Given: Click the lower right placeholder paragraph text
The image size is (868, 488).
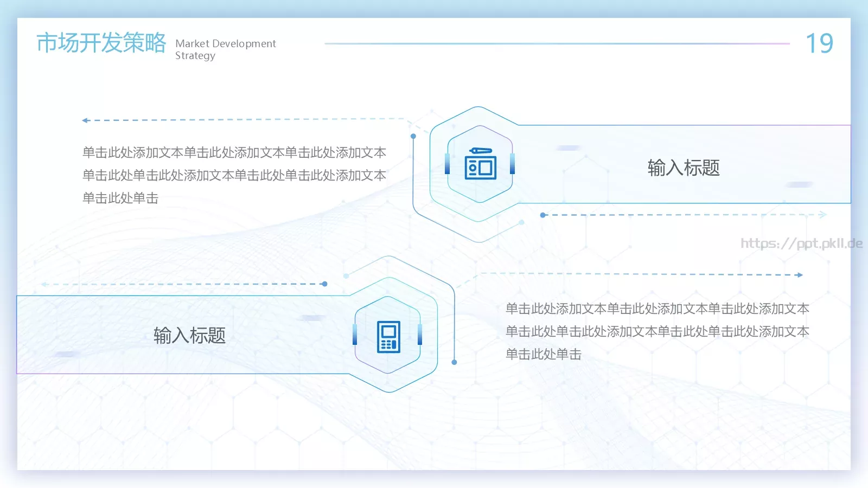Looking at the screenshot, I should click(658, 331).
